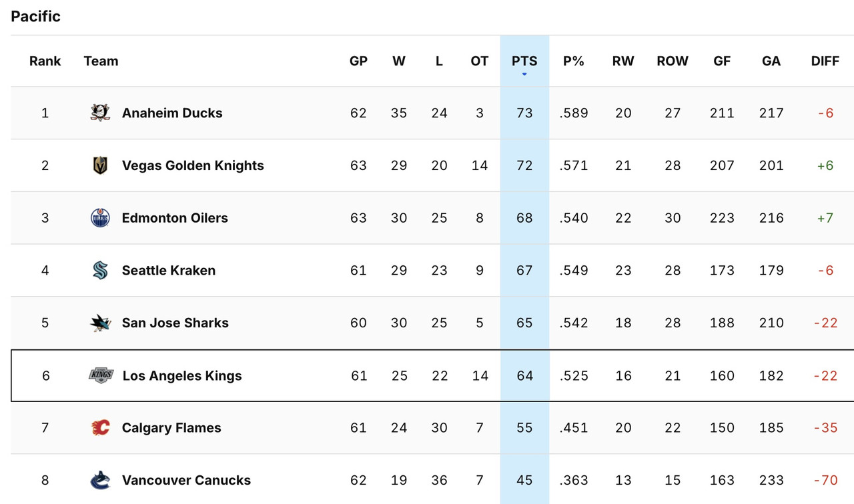Screen dimensions: 854x504
Task: Click the highlighted PTS column for Los Angeles
Action: click(x=524, y=375)
